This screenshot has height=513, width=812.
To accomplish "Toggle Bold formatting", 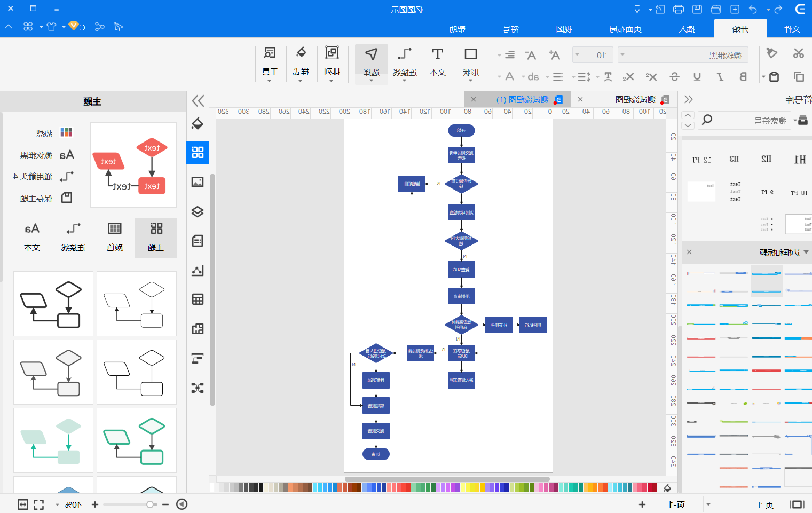I will pyautogui.click(x=743, y=77).
